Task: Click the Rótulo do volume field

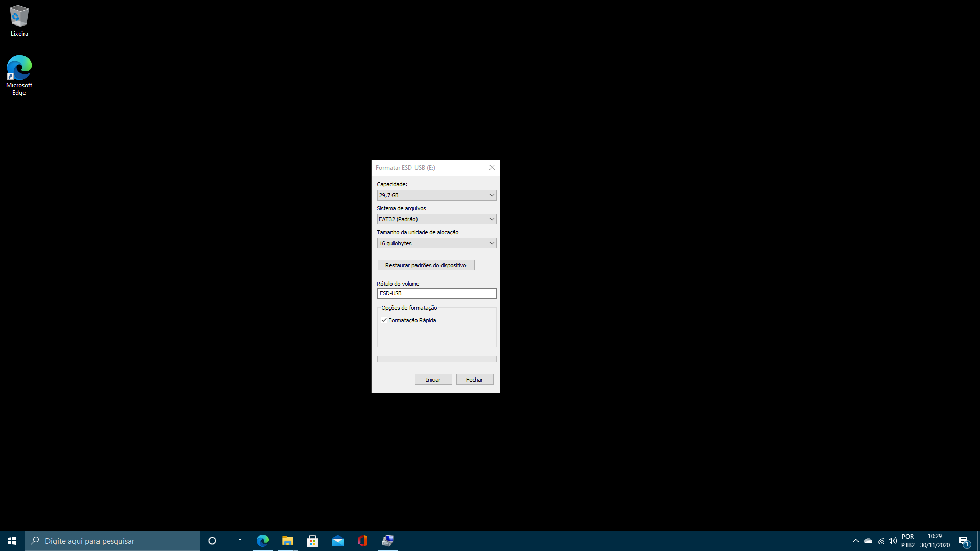Action: [436, 293]
